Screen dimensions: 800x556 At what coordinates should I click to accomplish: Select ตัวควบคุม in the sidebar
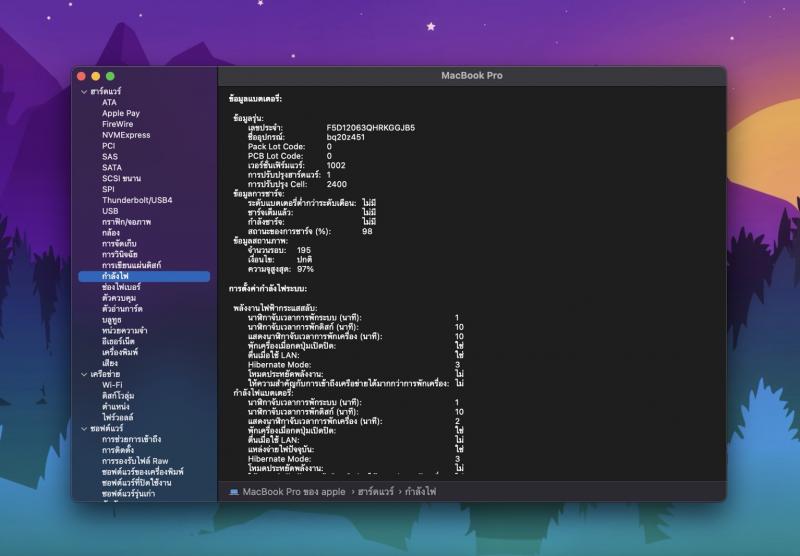pos(119,298)
